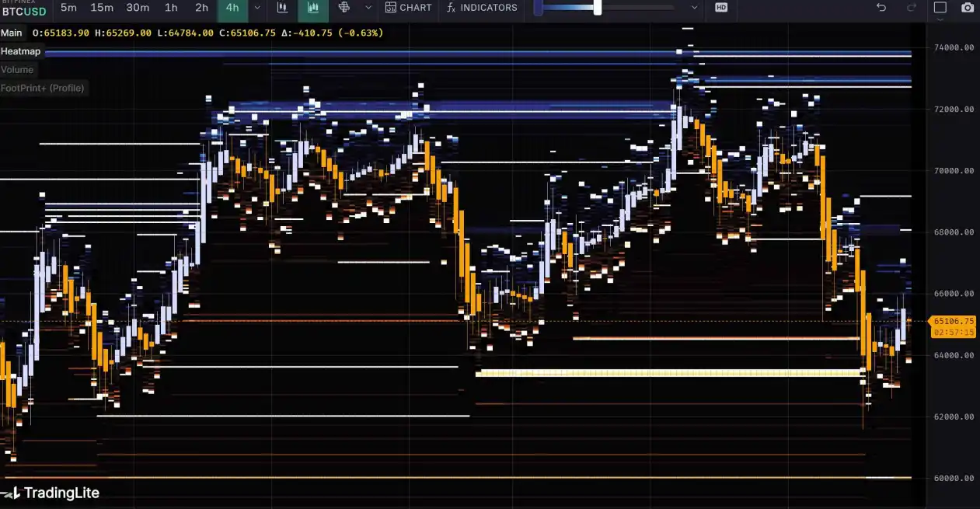Toggle the FootPrint+ (Profile) layer

point(42,89)
